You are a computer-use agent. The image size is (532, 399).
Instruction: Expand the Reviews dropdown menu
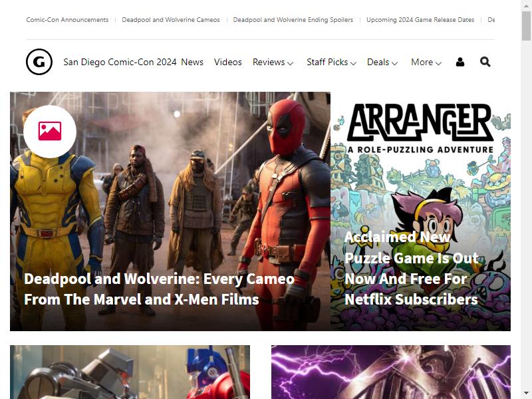[273, 62]
